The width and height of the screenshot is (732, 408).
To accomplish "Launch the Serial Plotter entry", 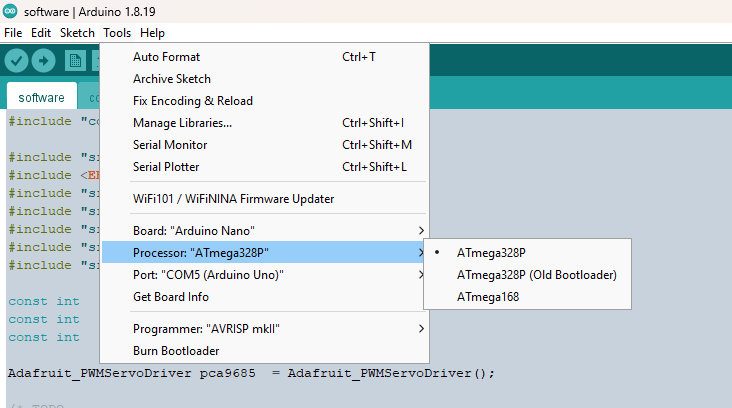I will coord(265,167).
